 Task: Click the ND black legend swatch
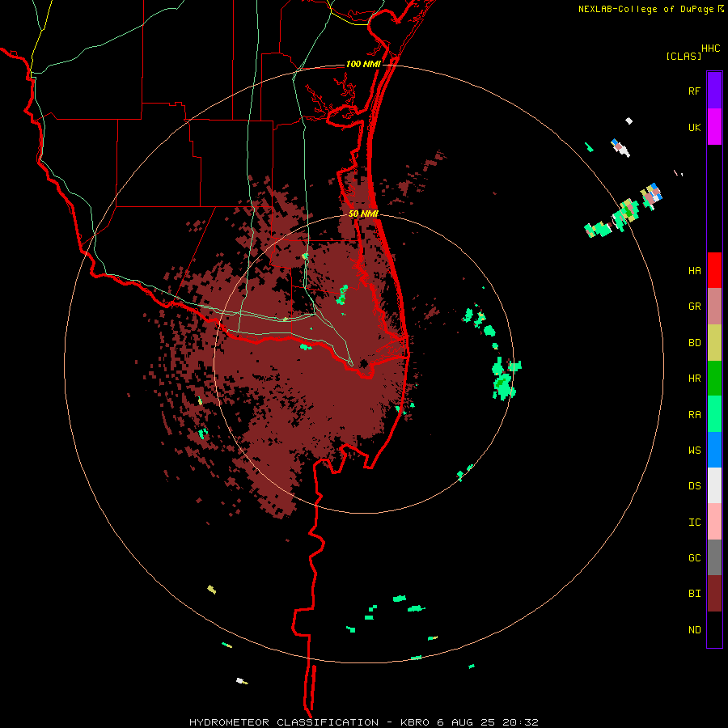[714, 629]
